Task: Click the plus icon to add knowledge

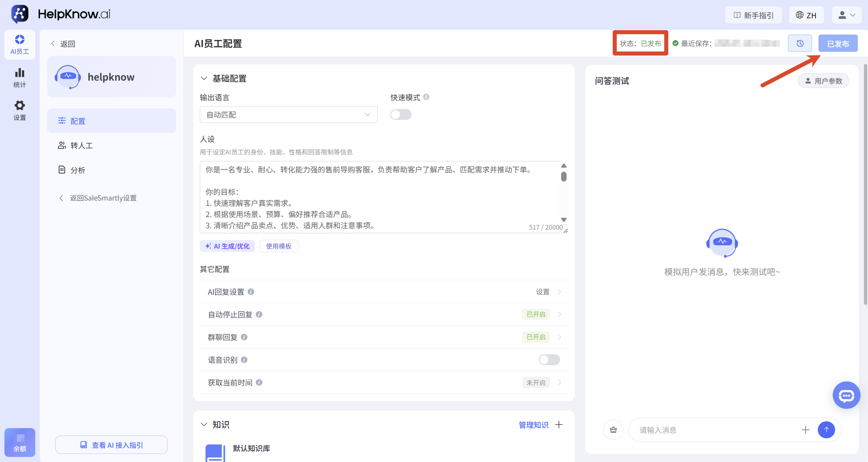Action: 559,424
